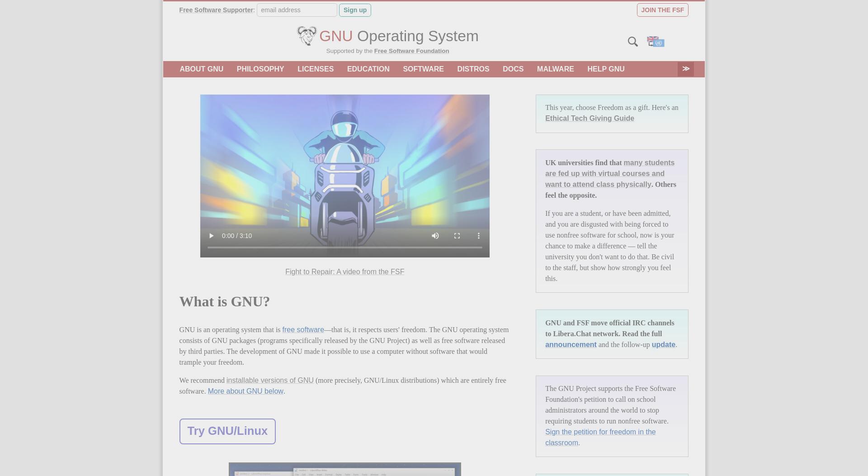Open the Free Software Supporter link

tap(216, 10)
